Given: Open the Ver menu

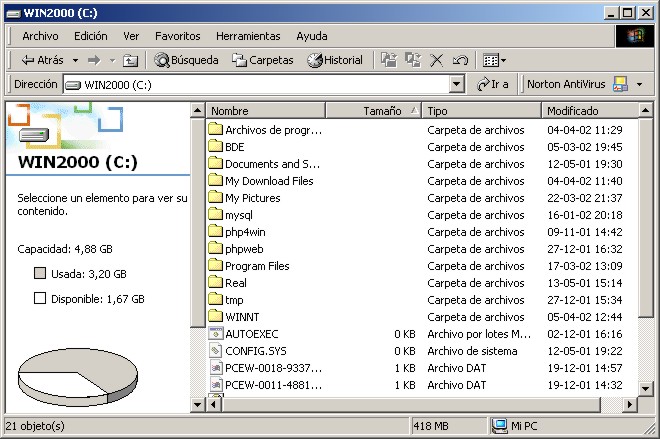Looking at the screenshot, I should tap(131, 36).
